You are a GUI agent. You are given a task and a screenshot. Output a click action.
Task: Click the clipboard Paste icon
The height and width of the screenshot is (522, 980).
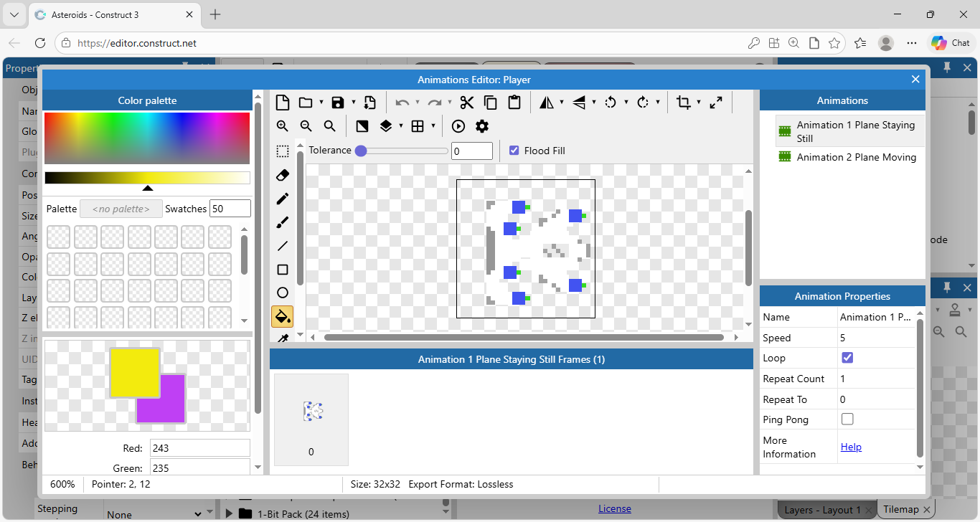514,103
